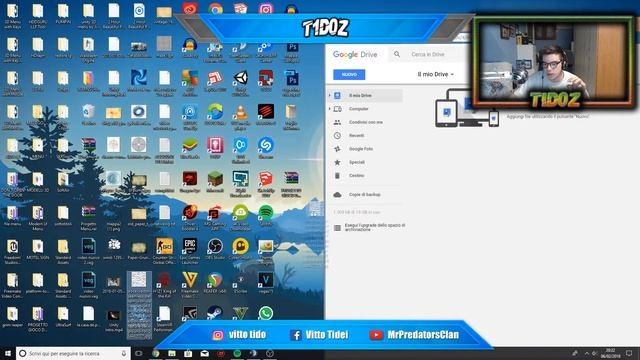Image resolution: width=640 pixels, height=360 pixels.
Task: Click the taskbar search microphone icon
Action: (x=124, y=353)
